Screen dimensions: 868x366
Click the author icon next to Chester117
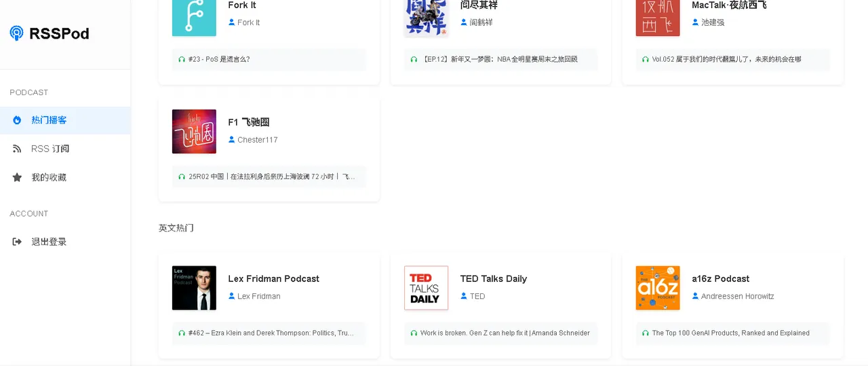click(x=232, y=140)
